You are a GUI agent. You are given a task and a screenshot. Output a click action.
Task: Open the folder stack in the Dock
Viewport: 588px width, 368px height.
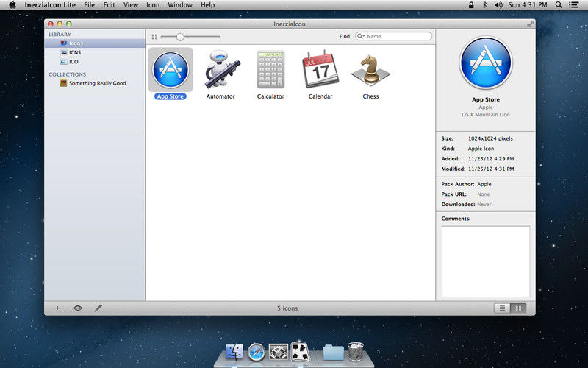tap(334, 353)
